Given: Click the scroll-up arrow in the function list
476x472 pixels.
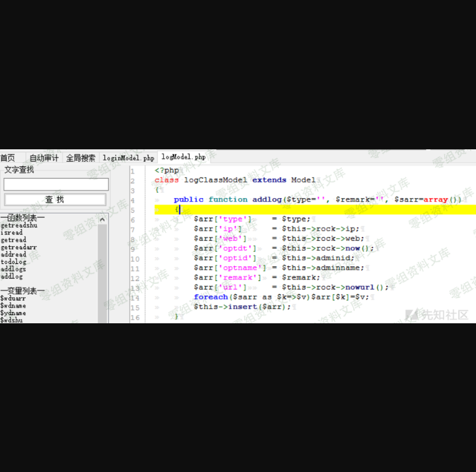Looking at the screenshot, I should click(x=102, y=219).
